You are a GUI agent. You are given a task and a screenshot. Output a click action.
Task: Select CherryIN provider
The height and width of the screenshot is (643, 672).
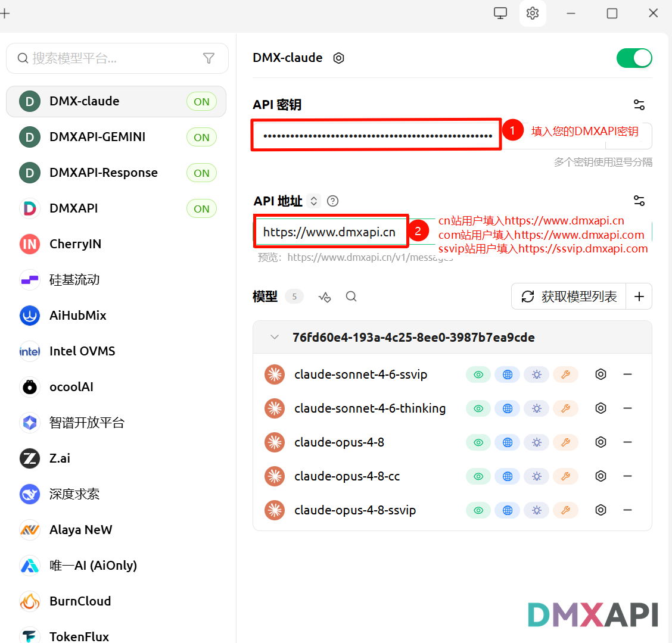(x=116, y=244)
